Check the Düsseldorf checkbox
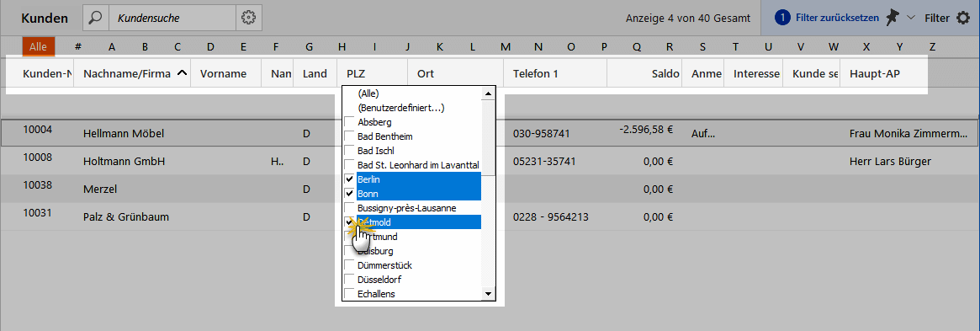The height and width of the screenshot is (331, 980). pyautogui.click(x=349, y=280)
